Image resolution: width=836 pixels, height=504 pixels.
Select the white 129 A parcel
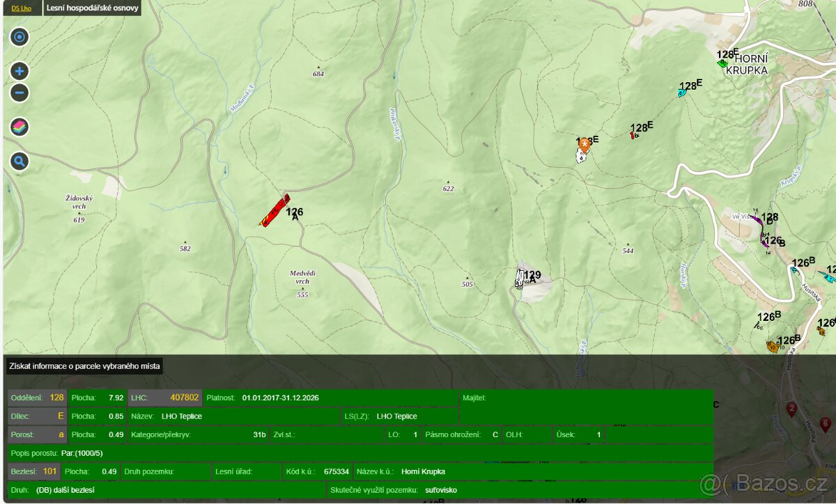tap(520, 278)
